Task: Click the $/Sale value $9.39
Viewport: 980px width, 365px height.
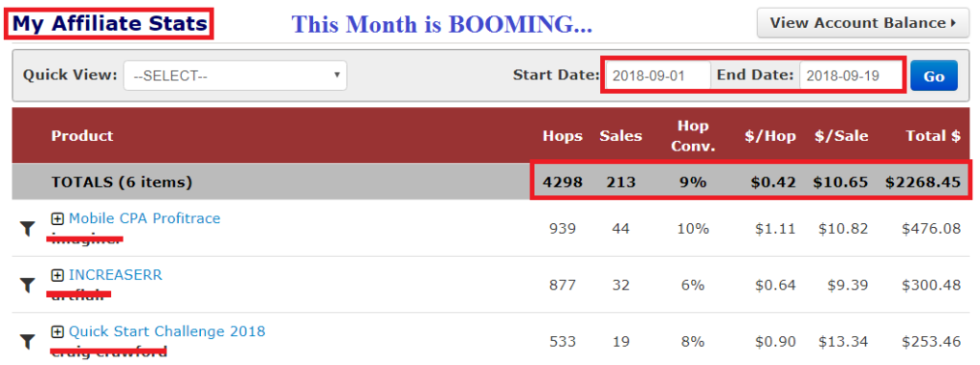Action: point(848,285)
